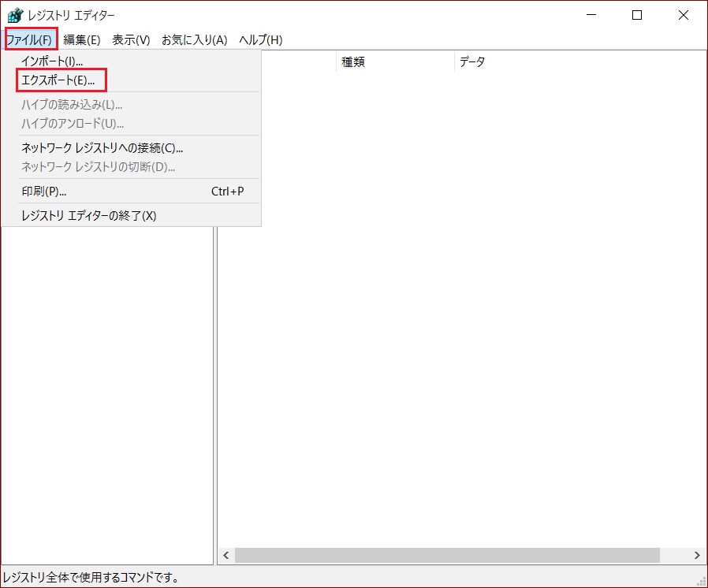The width and height of the screenshot is (708, 588).
Task: Click the horizontal scrollbar left arrow
Action: (225, 555)
